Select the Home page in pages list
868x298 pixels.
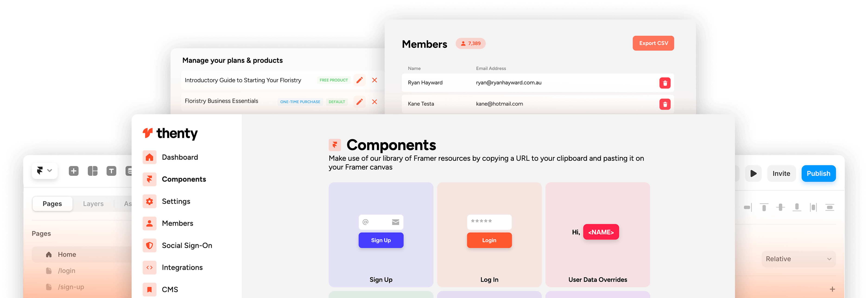[82, 254]
